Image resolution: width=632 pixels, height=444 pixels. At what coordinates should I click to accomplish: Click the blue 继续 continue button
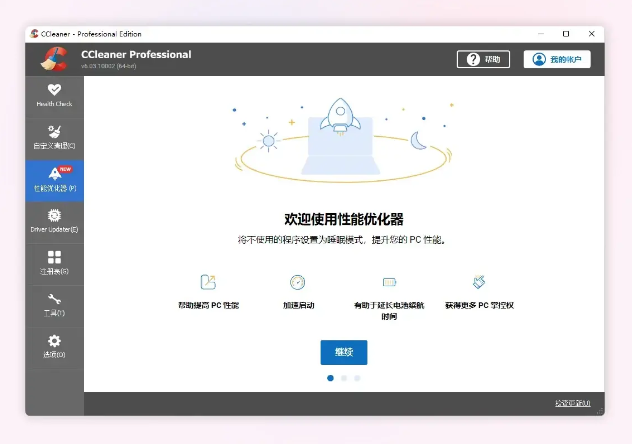coord(344,352)
